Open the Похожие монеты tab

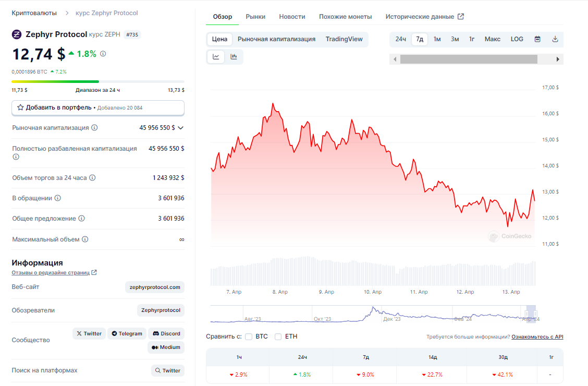tap(346, 17)
